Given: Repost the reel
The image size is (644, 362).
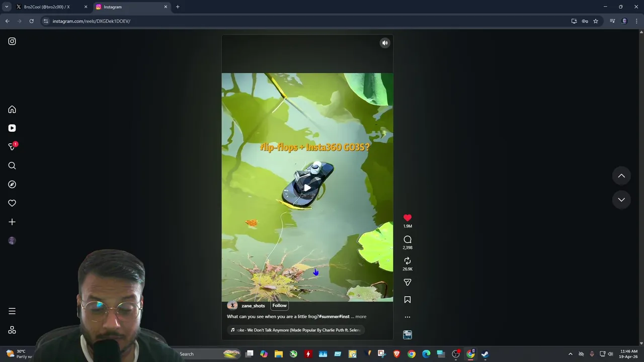Looking at the screenshot, I should [x=408, y=261].
